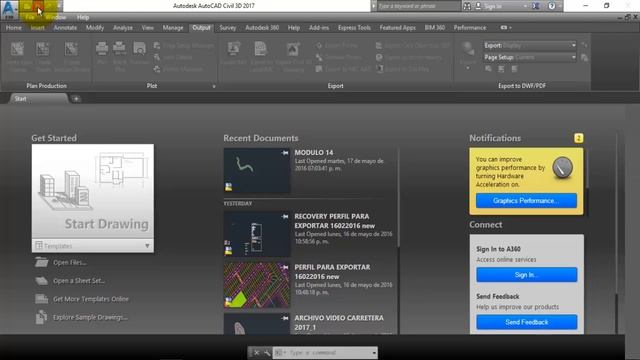Click the Open Files folder icon
The height and width of the screenshot is (360, 640).
pyautogui.click(x=41, y=262)
